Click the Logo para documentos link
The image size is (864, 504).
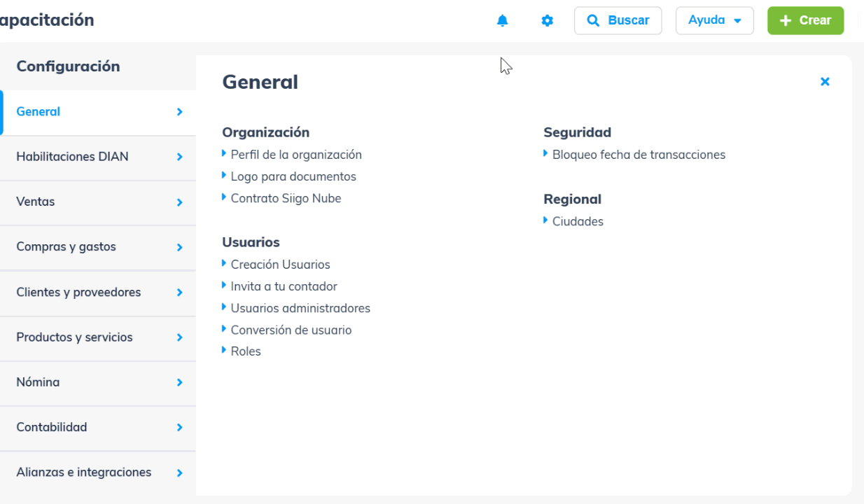tap(293, 176)
